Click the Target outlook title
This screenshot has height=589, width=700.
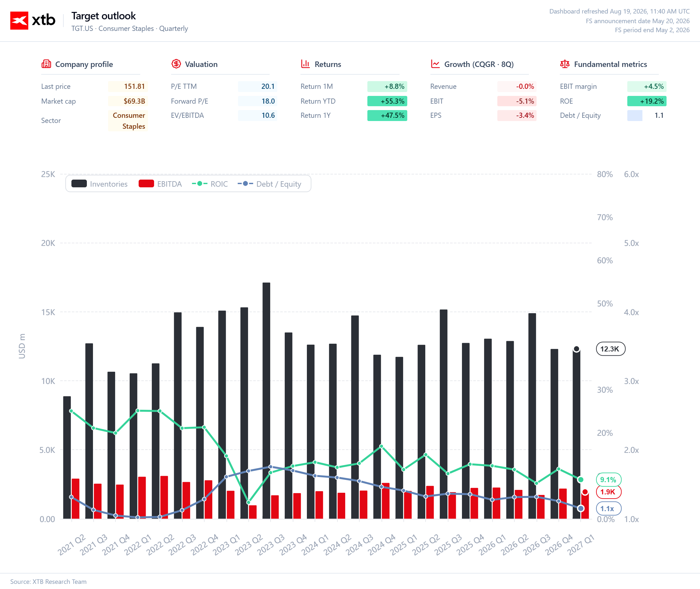104,16
